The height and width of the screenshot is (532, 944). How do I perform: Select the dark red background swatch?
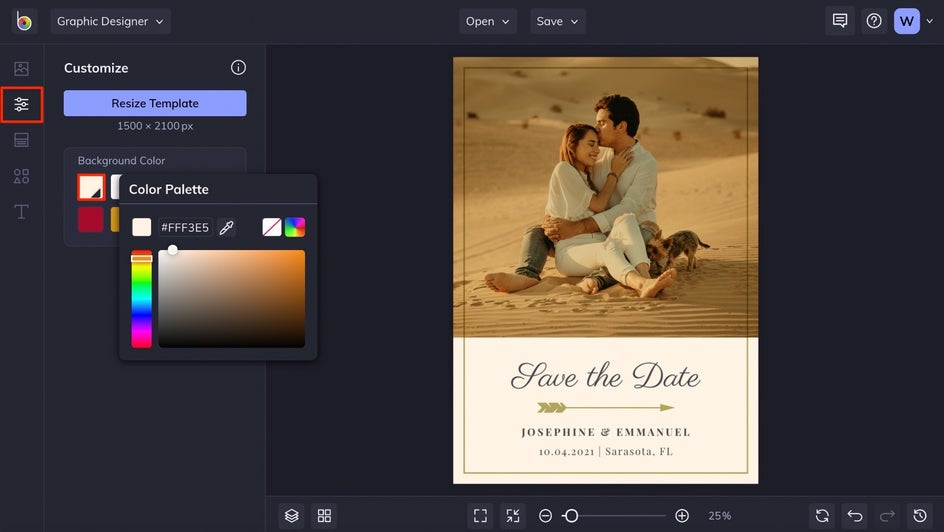coord(91,219)
